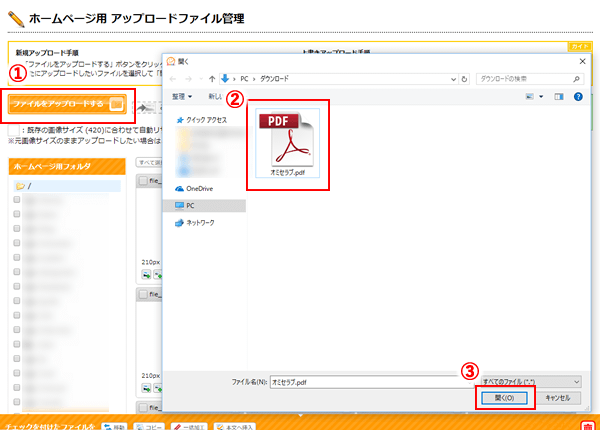
Task: Click the 開く(O) button
Action: click(x=504, y=397)
